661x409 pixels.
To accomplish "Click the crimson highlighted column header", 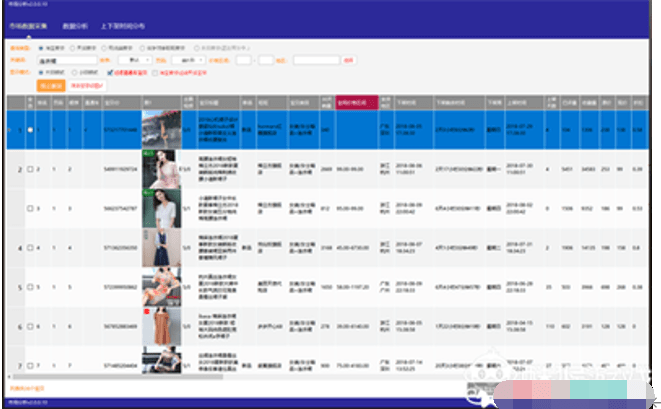I will click(x=357, y=102).
